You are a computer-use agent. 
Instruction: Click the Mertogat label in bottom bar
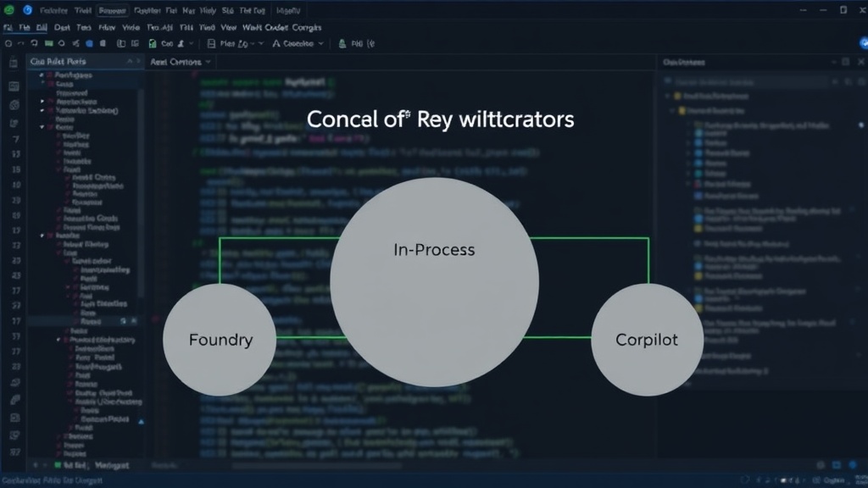pos(112,465)
